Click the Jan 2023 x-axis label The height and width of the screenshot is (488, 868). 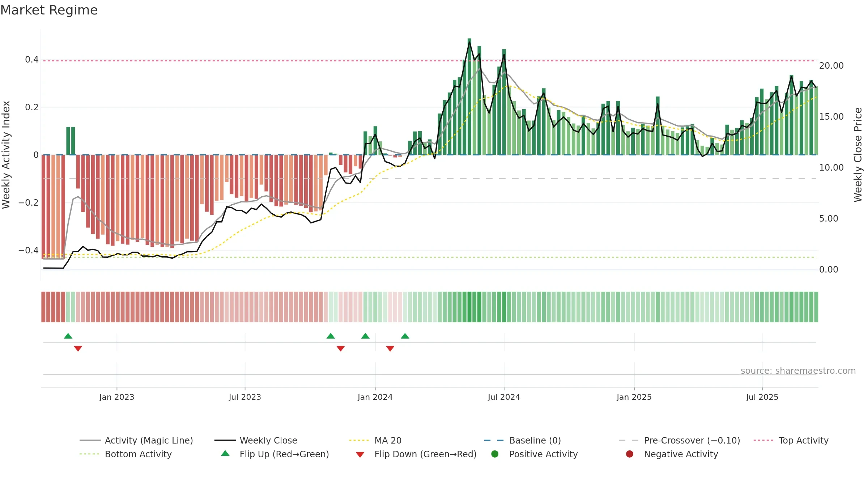[117, 397]
